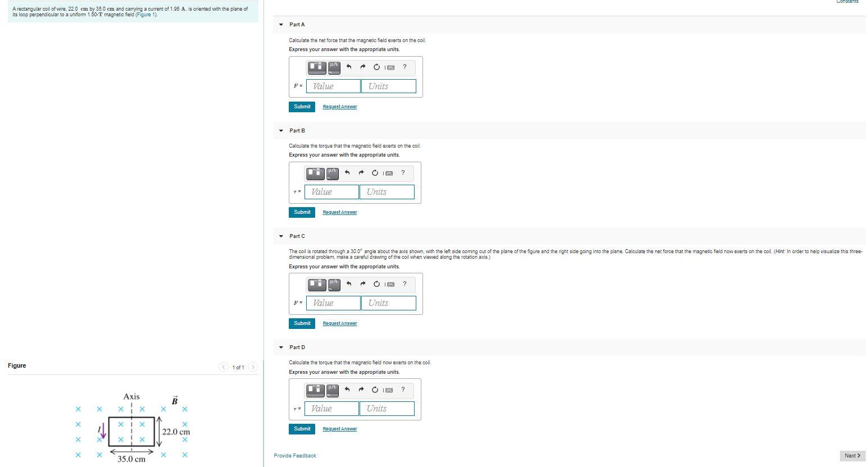Open symbols µA tool in Part D
Viewport: 868px width, 467px height.
point(332,390)
